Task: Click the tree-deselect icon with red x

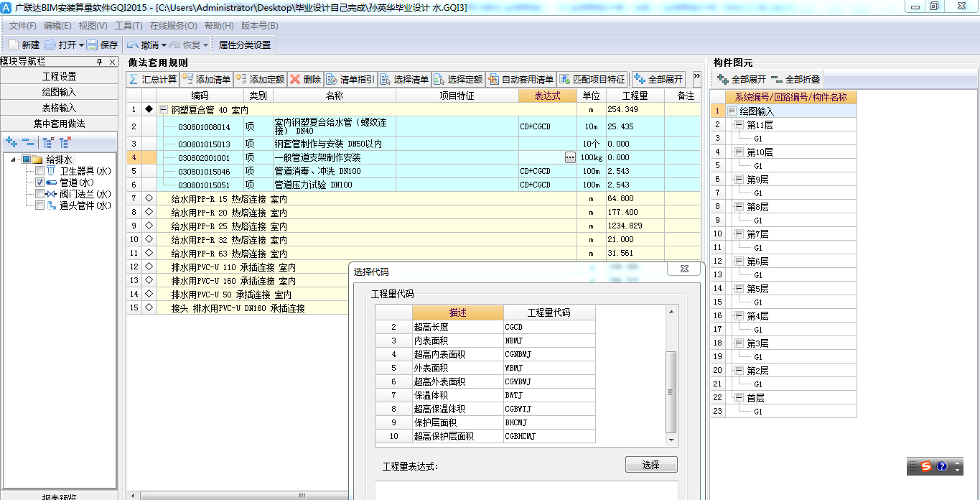Action: click(65, 142)
